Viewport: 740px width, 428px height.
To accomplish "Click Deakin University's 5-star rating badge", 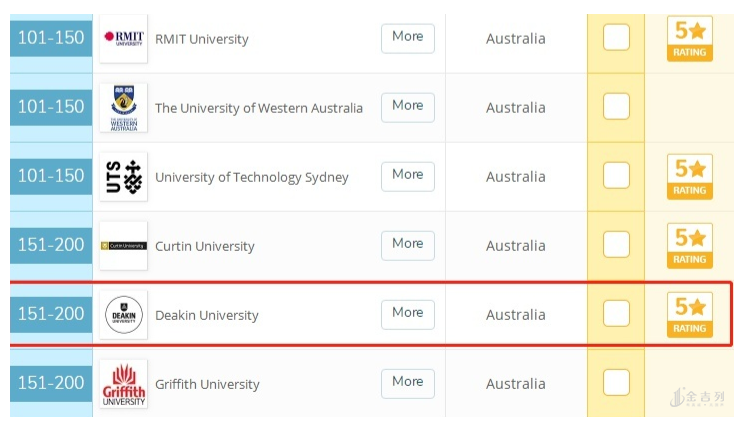I will pyautogui.click(x=689, y=315).
